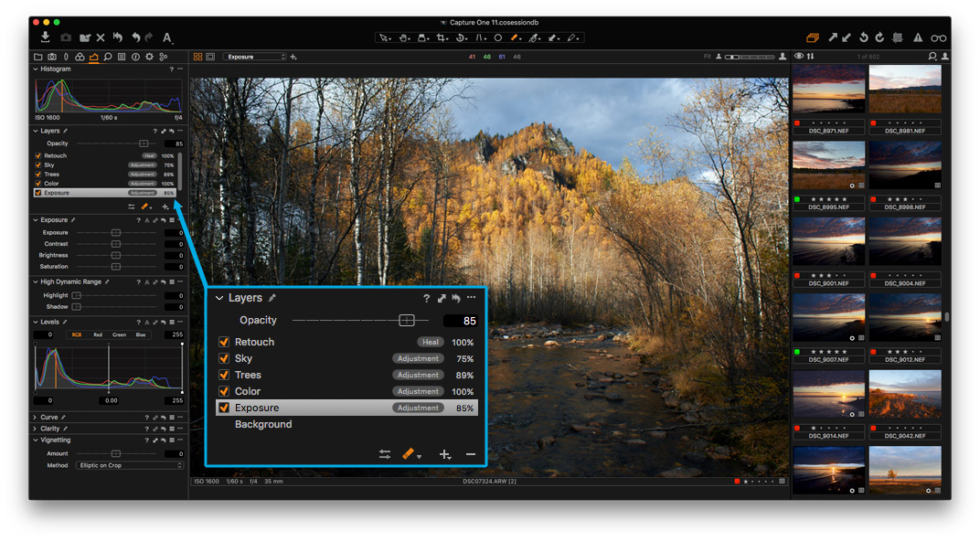Switch to the Color tool tab

(80, 57)
